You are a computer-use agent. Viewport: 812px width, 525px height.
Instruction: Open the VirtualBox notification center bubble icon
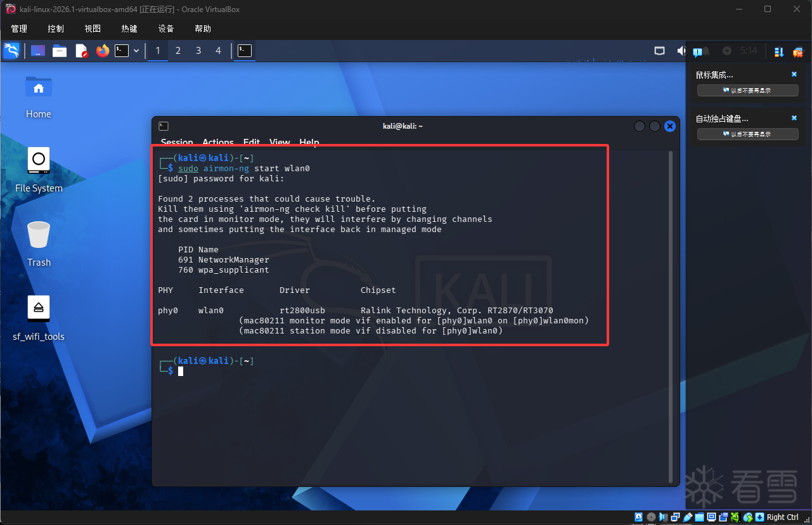point(697,52)
